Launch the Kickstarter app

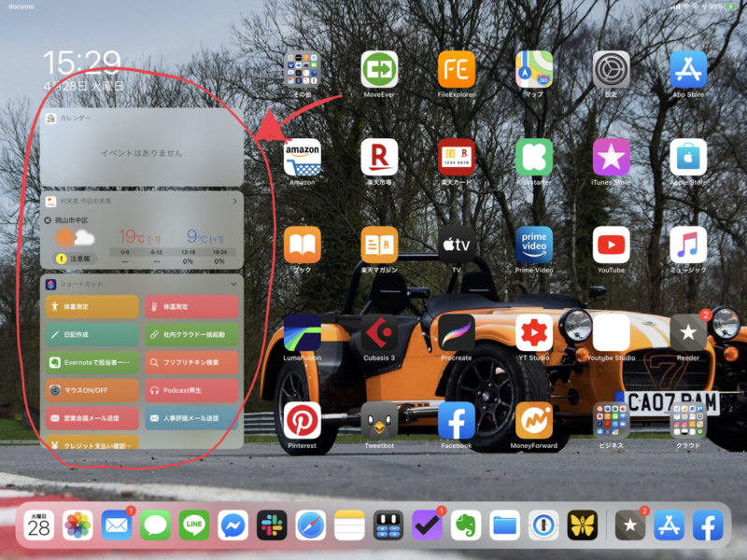tap(533, 157)
